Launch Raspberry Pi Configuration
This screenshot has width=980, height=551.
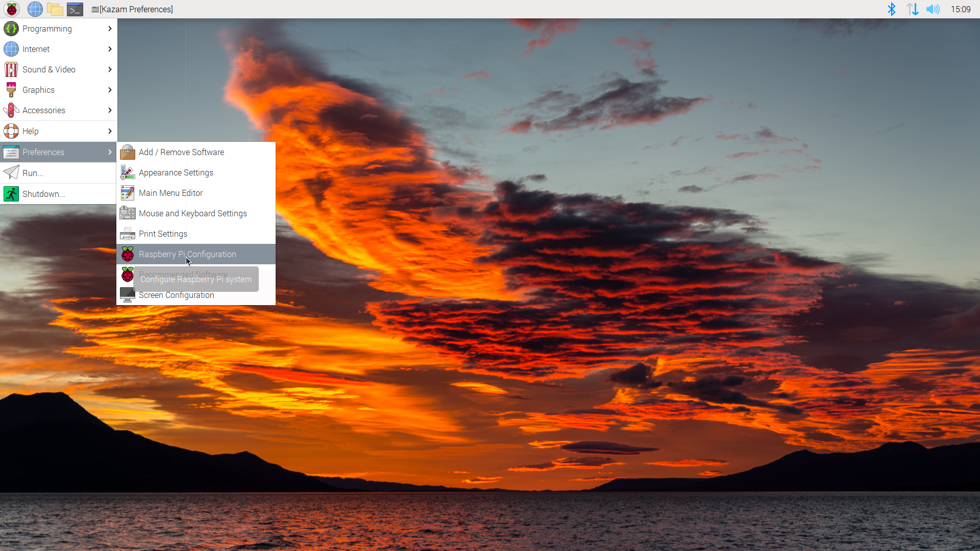coord(196,254)
